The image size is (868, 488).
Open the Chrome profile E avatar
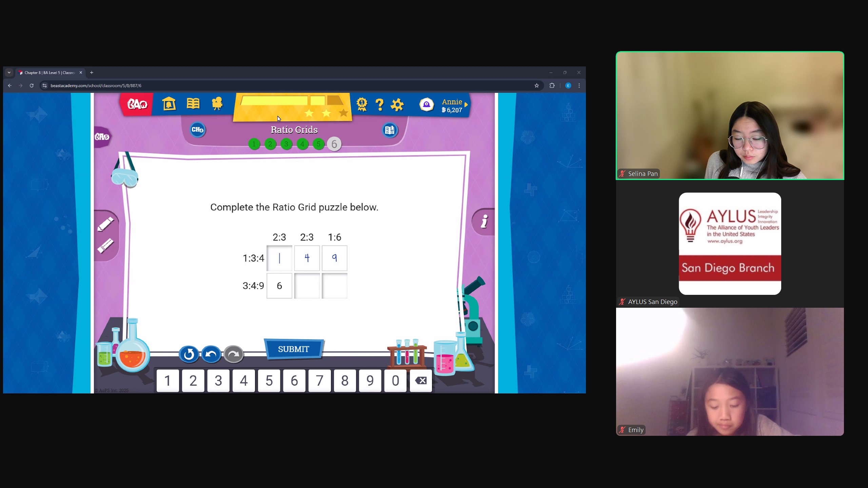pos(568,86)
